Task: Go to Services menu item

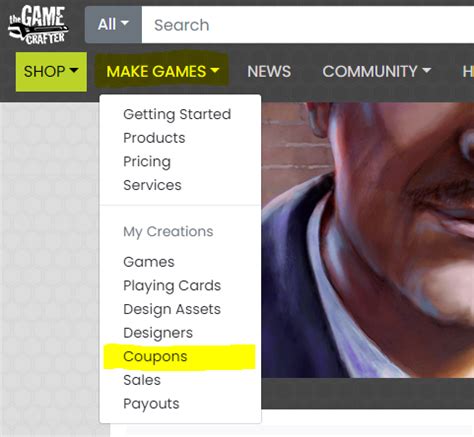Action: tap(152, 185)
